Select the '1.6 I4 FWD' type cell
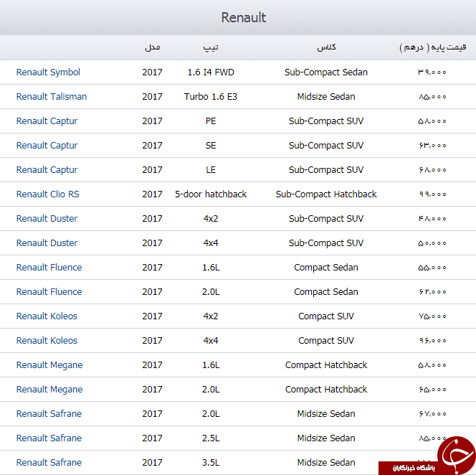Screen dimensions: 476x475 [211, 72]
